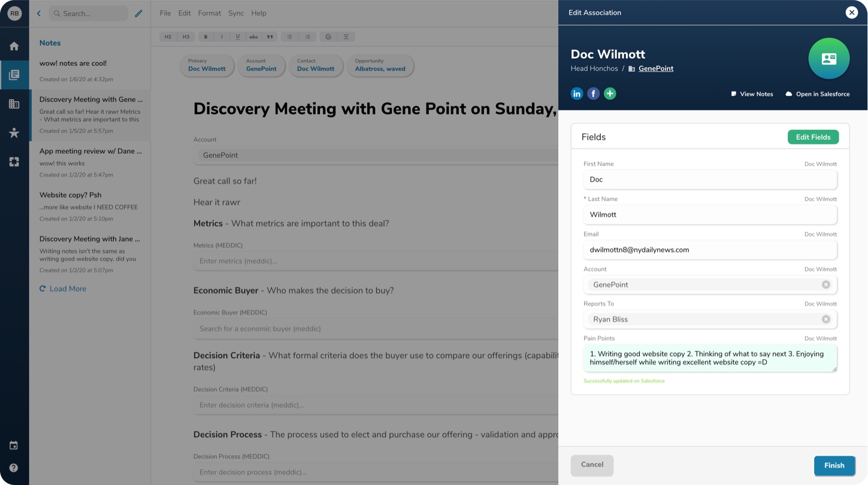The width and height of the screenshot is (868, 485).
Task: Open the calendar icon in the sidebar
Action: pyautogui.click(x=14, y=445)
